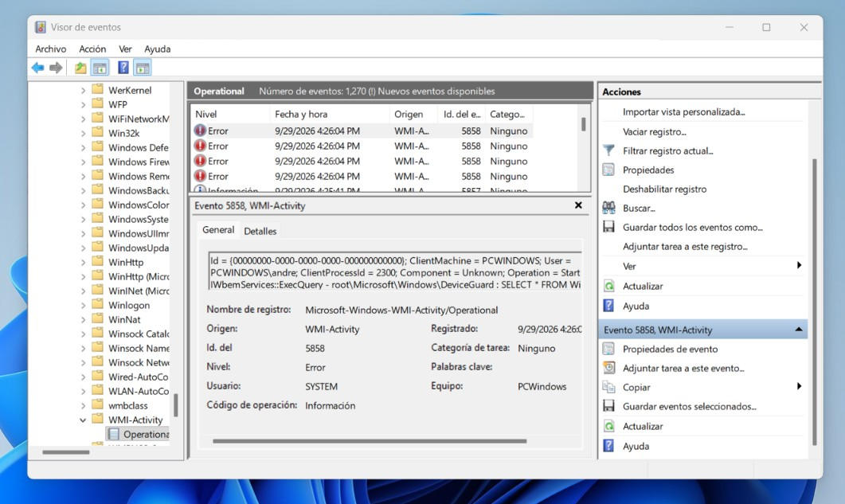Expand the WerKernel tree node
Image resolution: width=845 pixels, height=504 pixels.
83,90
